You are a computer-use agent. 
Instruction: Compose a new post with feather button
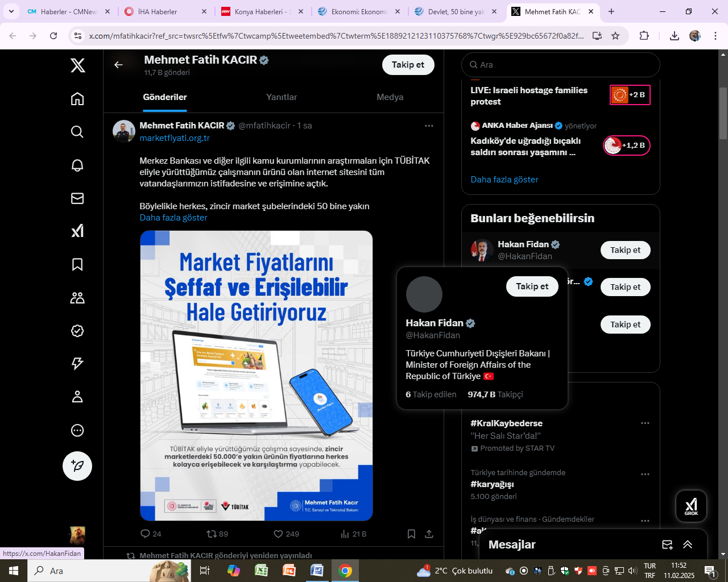(77, 466)
